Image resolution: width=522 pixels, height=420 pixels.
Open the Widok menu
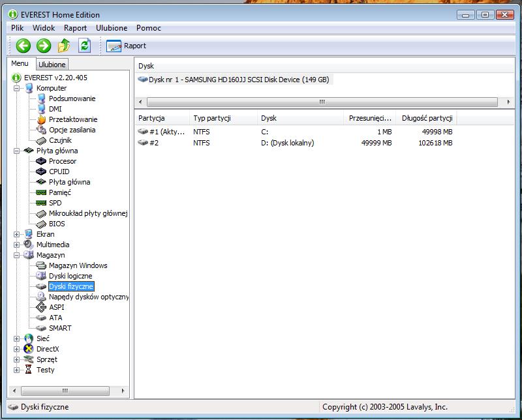click(44, 28)
